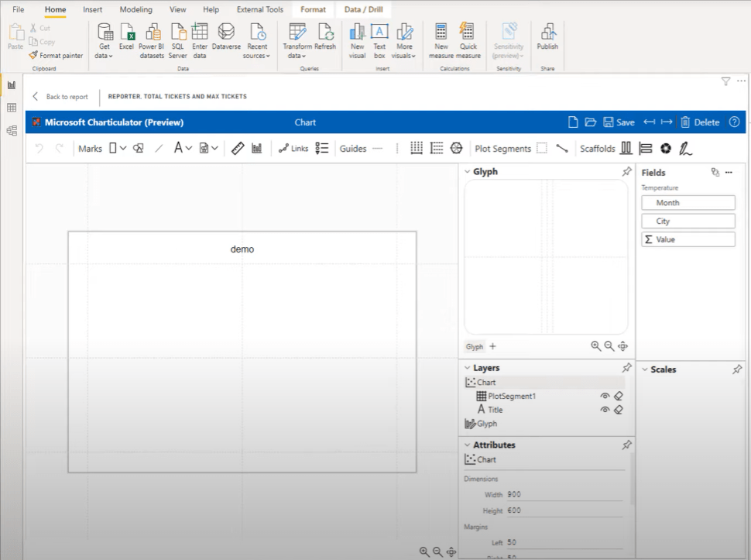Toggle Title layer visibility
Image resolution: width=751 pixels, height=560 pixels.
tap(605, 410)
